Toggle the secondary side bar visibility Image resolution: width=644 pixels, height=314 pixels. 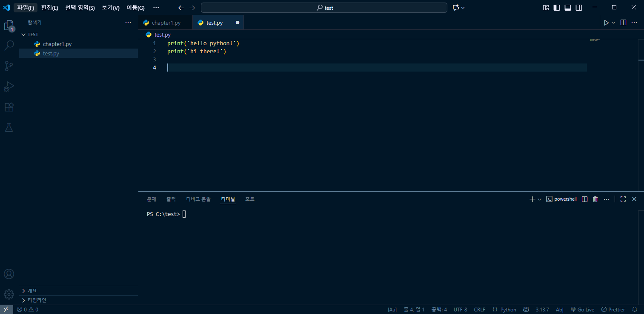click(579, 8)
